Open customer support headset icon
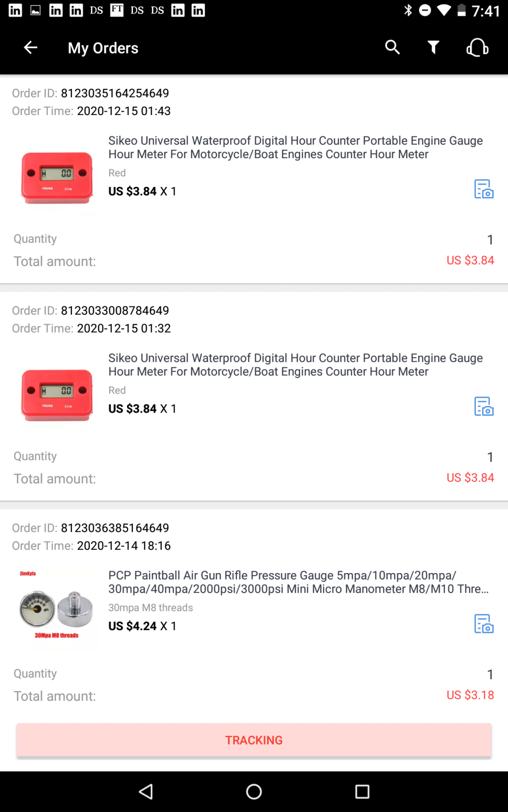 coord(478,48)
